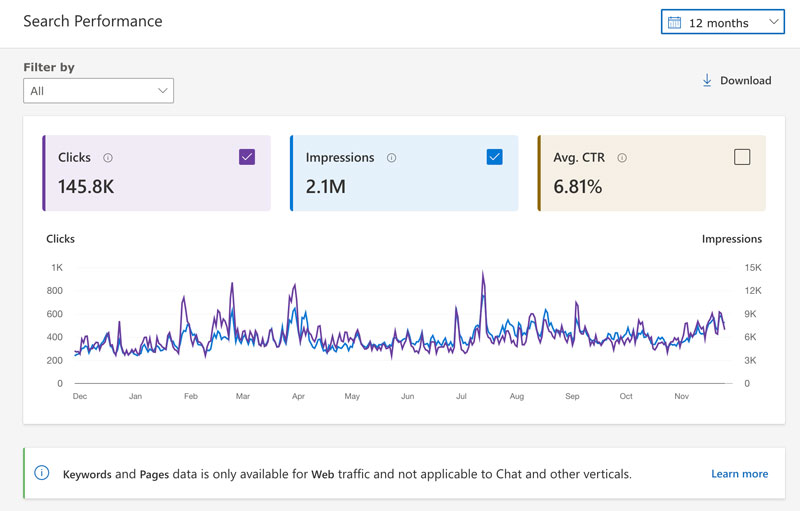
Task: Click the info icon beside Clicks
Action: coord(108,158)
